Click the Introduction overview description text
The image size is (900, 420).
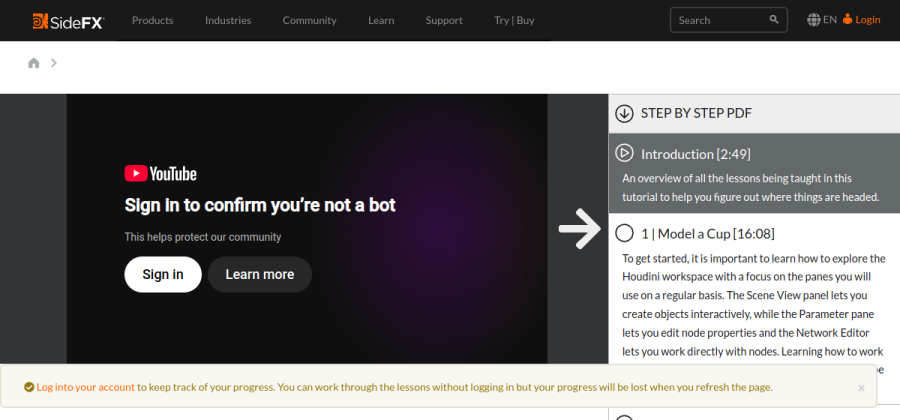coord(751,188)
